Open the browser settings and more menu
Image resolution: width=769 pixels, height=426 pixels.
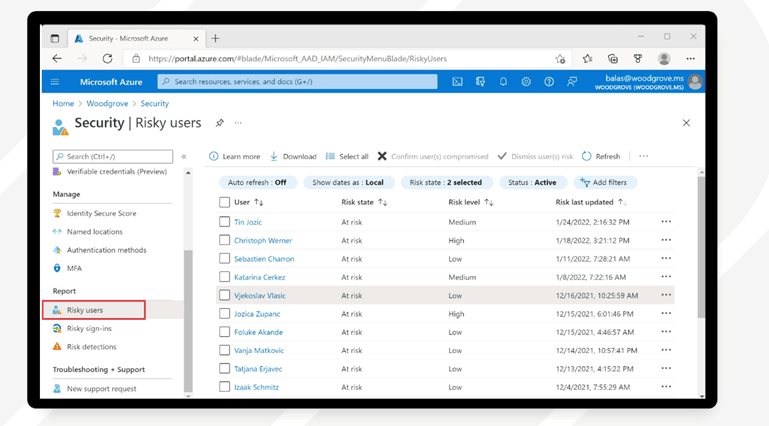691,59
